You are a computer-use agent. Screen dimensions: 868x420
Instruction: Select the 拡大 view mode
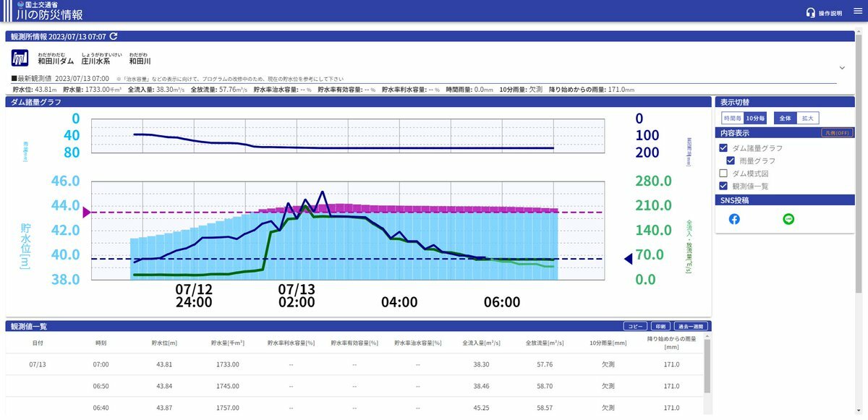(807, 118)
